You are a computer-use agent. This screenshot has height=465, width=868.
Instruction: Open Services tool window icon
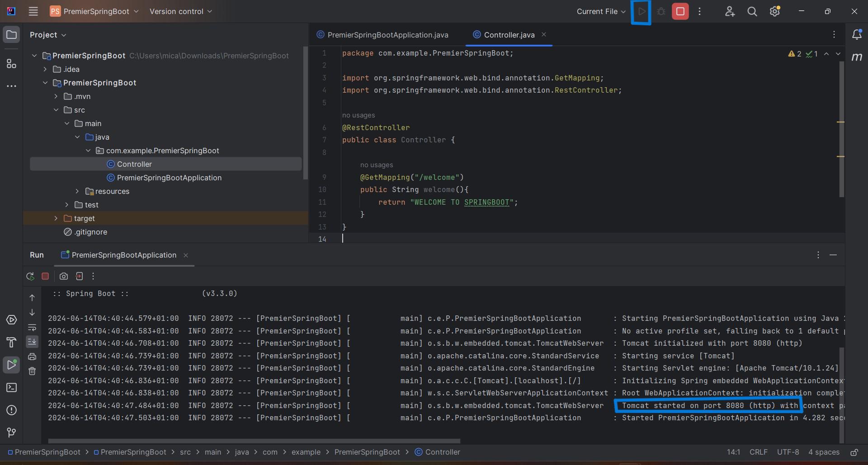click(11, 320)
